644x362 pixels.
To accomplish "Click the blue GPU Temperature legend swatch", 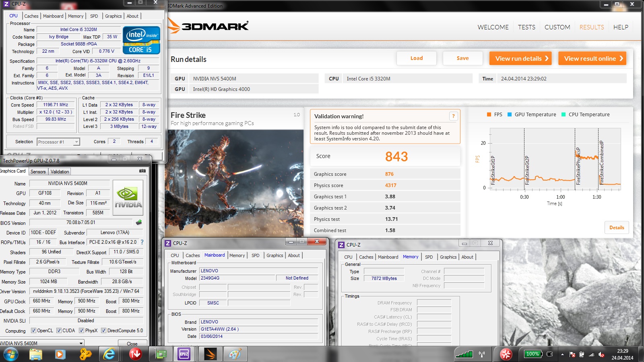I will tap(510, 115).
